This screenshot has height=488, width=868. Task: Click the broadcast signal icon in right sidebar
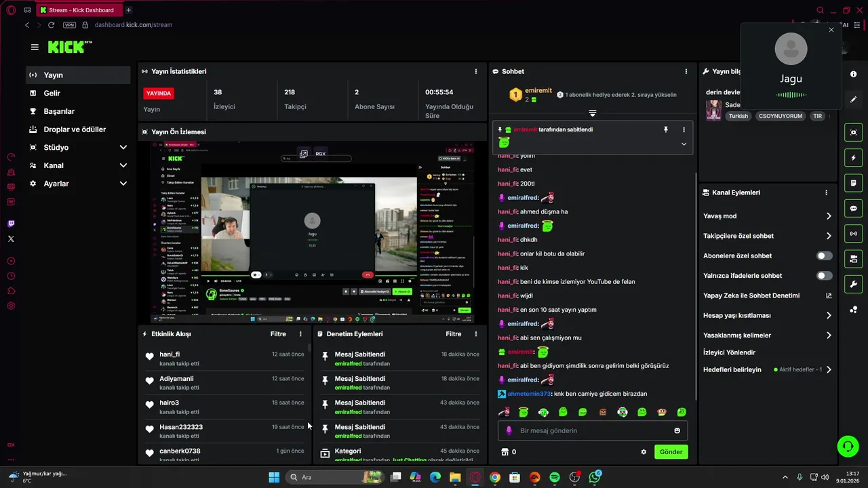(x=854, y=234)
